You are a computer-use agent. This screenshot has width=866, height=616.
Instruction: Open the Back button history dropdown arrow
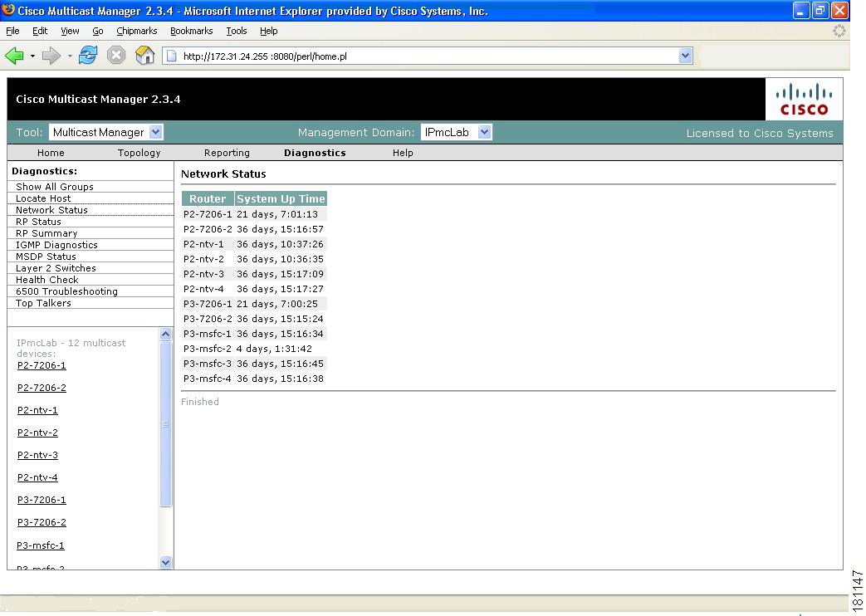tap(32, 56)
